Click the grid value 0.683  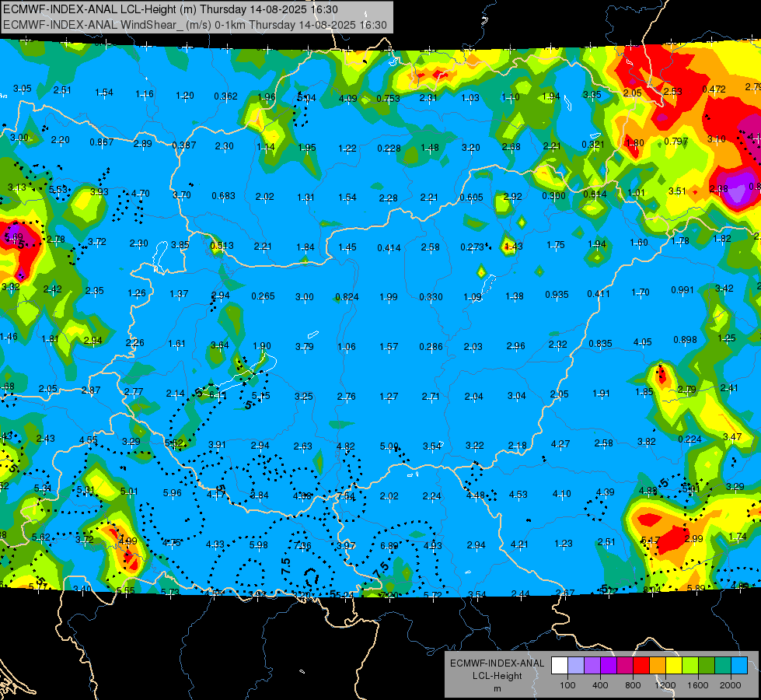[223, 196]
